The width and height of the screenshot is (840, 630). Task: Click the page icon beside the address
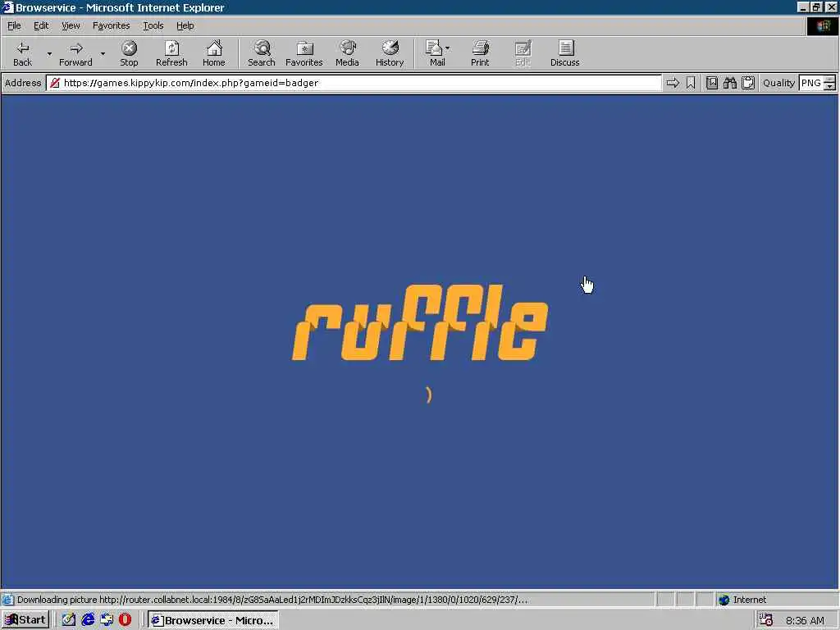tap(55, 83)
